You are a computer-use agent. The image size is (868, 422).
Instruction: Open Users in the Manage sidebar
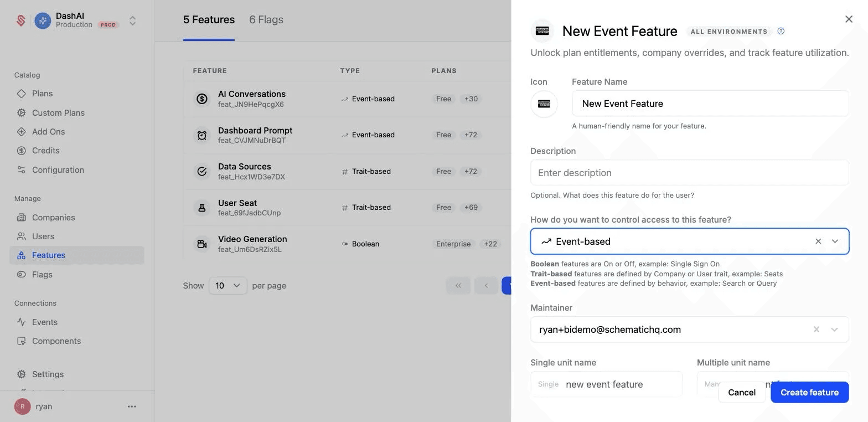coord(77,236)
